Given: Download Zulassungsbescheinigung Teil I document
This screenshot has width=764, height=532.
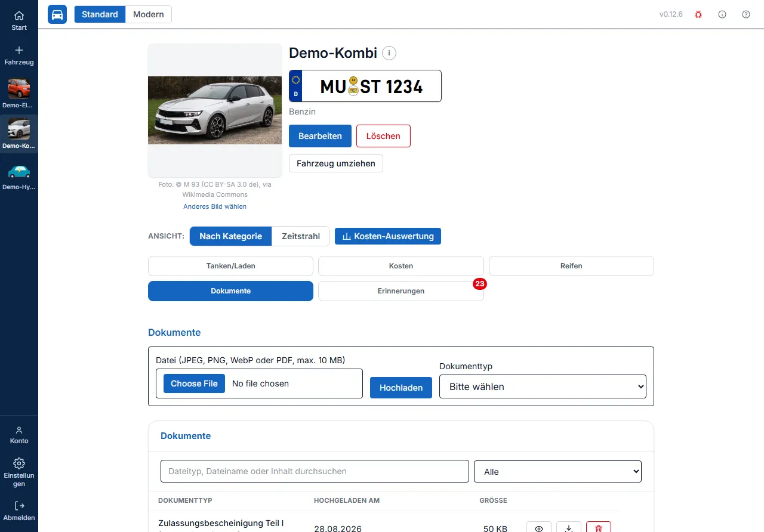Looking at the screenshot, I should click(569, 528).
